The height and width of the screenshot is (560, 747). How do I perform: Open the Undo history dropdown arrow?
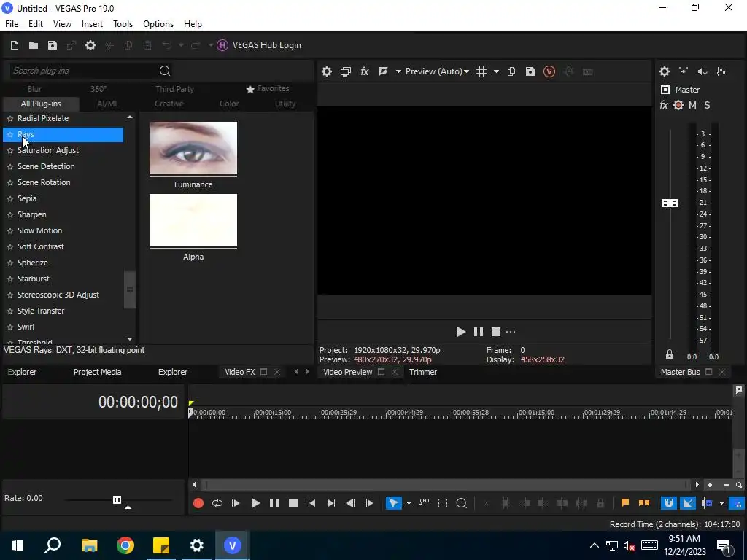(x=181, y=45)
